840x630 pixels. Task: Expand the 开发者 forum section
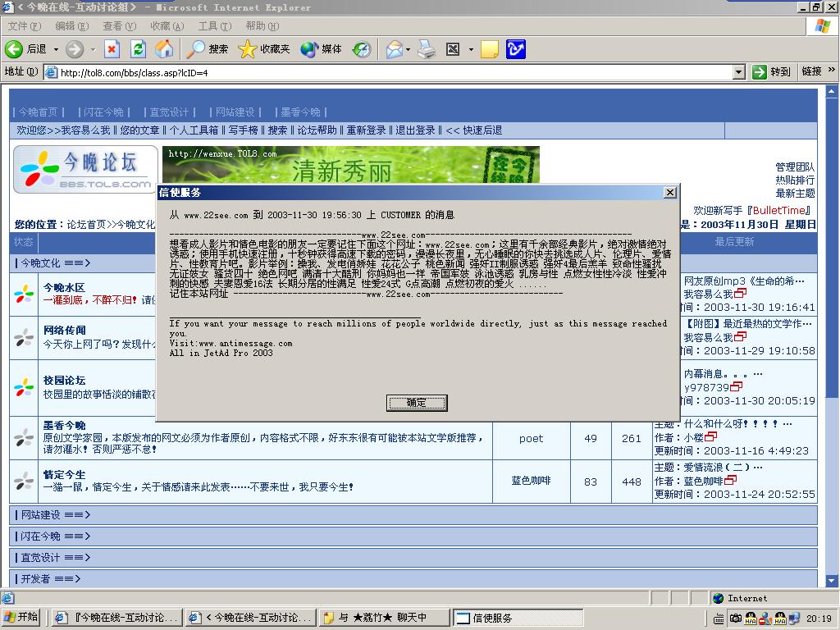coord(50,578)
